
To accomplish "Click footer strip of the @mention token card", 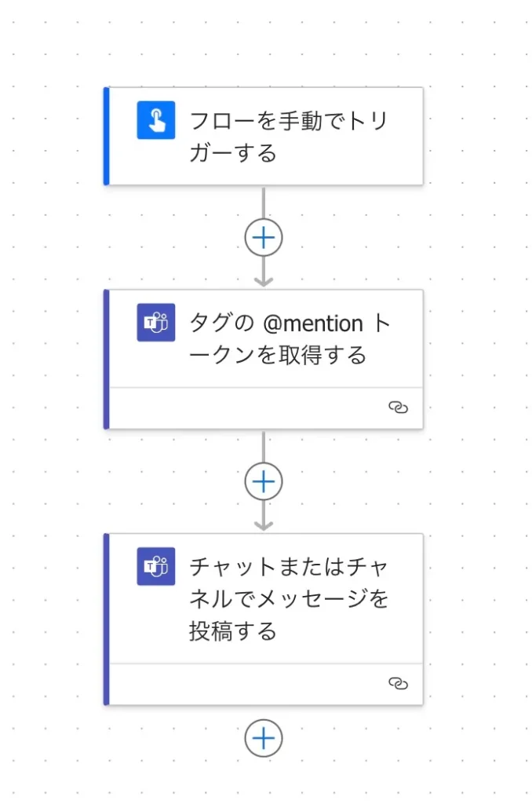I will coord(251,408).
